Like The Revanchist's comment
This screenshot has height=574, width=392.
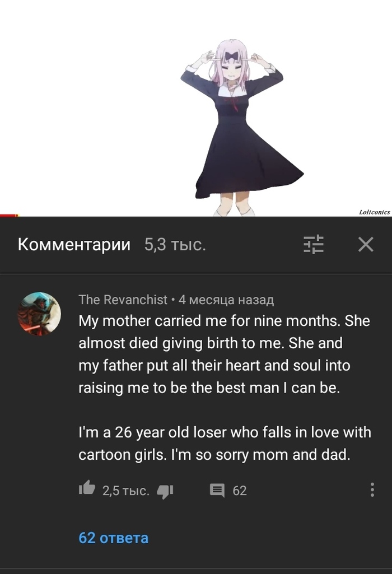pos(87,489)
